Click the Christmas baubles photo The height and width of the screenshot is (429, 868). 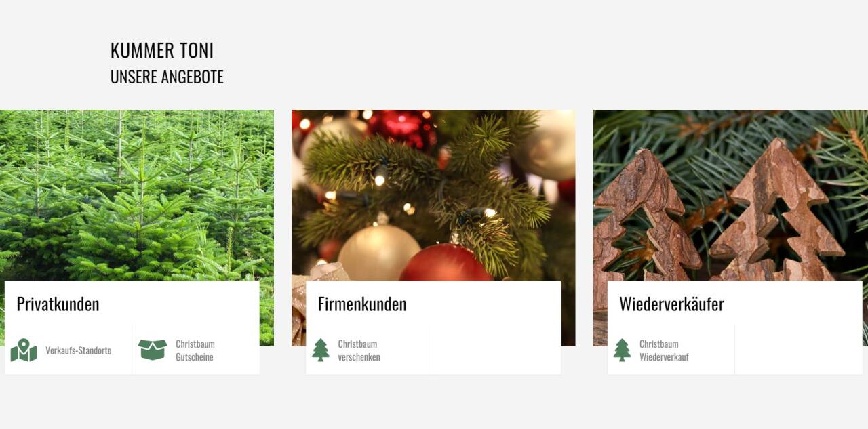click(x=433, y=195)
